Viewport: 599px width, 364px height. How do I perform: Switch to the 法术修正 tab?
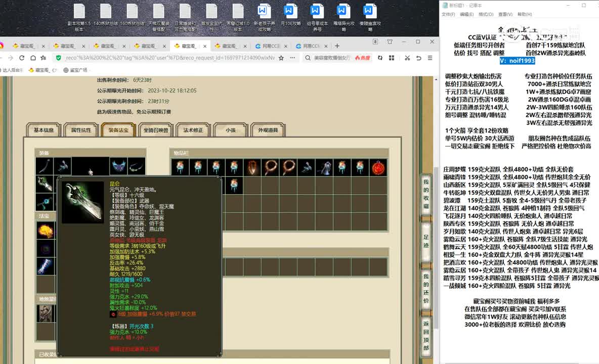[x=193, y=130]
